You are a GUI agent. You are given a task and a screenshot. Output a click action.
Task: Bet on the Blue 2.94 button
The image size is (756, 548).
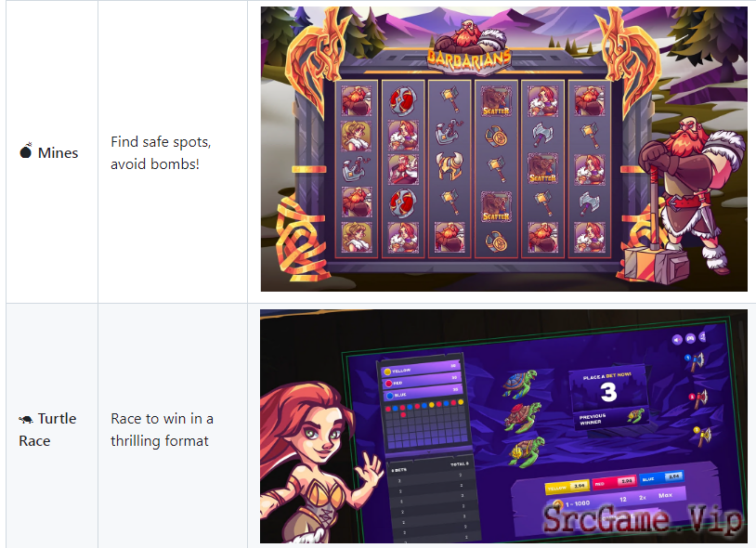click(661, 477)
